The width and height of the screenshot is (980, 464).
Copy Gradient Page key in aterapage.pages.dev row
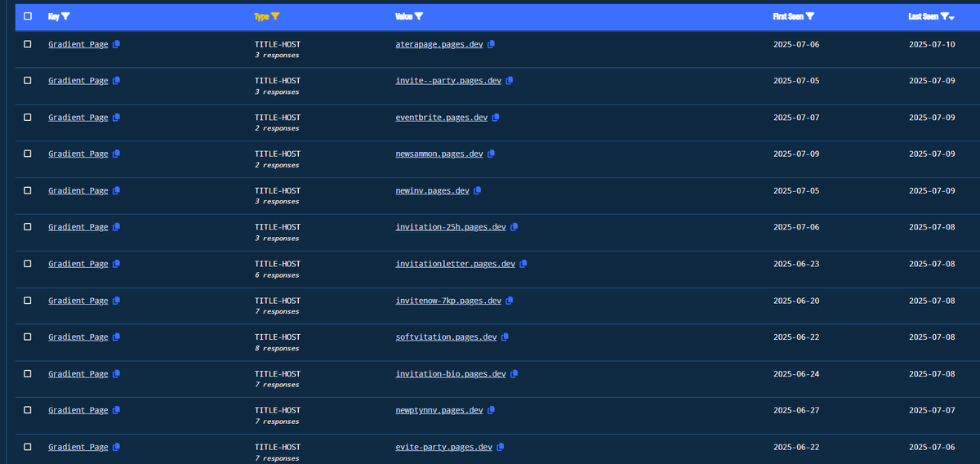(x=116, y=44)
